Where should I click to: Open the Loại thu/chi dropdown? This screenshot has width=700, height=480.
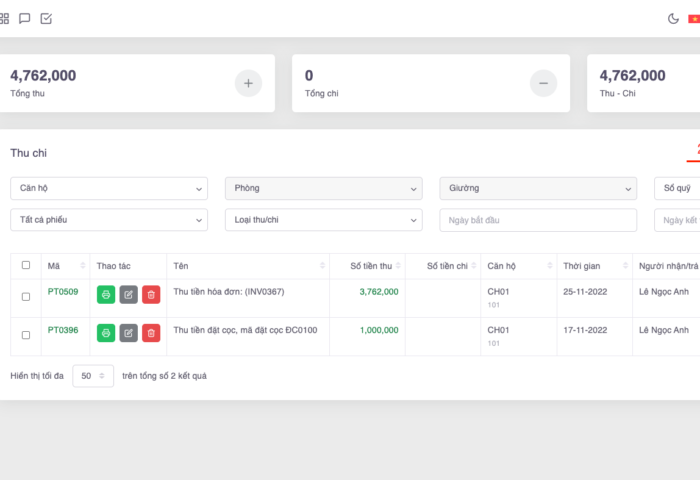coord(323,220)
